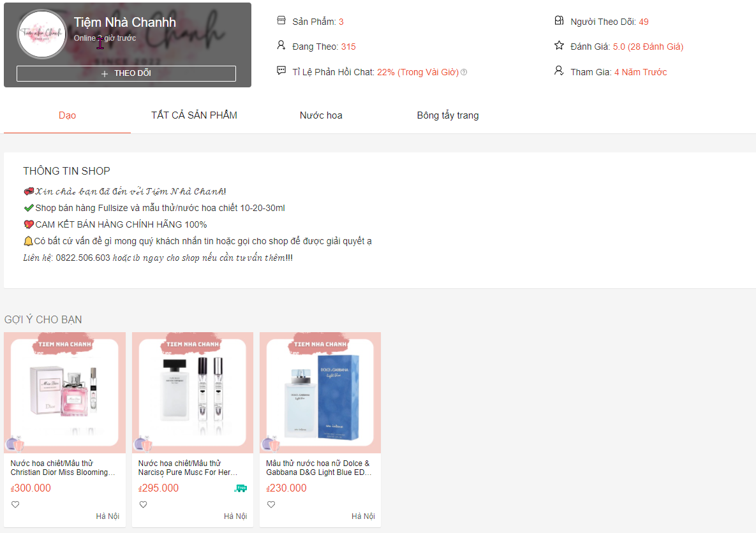The width and height of the screenshot is (756, 533).
Task: Click the Tham Gia member icon
Action: click(559, 71)
